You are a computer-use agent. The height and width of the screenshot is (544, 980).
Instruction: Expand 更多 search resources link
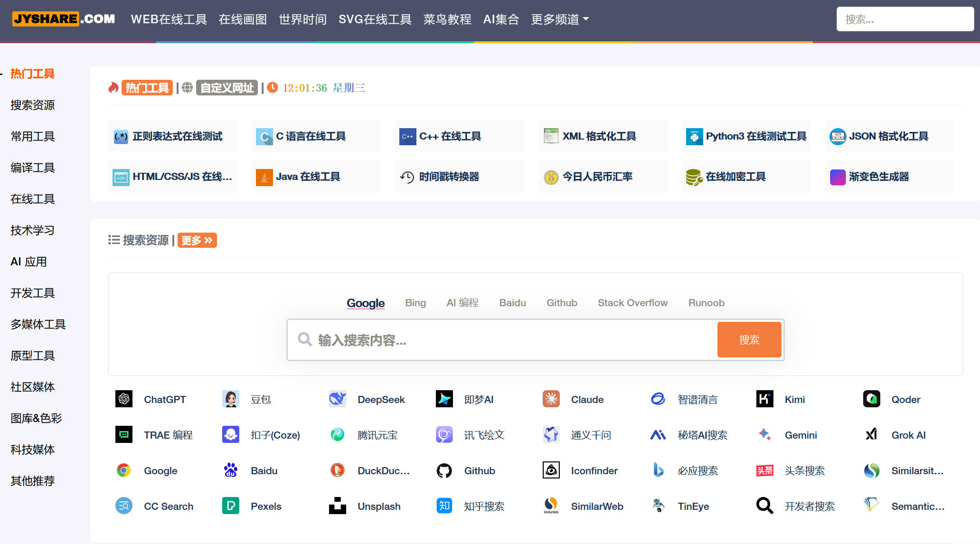[197, 241]
